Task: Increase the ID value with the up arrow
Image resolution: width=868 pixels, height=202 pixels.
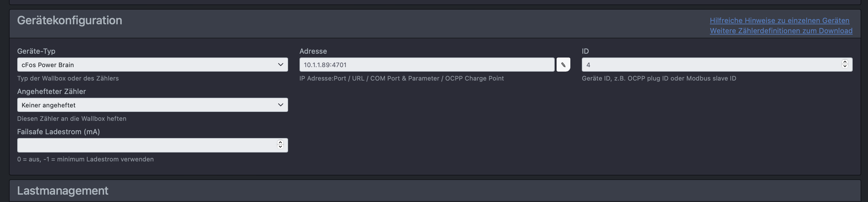Action: pyautogui.click(x=844, y=62)
